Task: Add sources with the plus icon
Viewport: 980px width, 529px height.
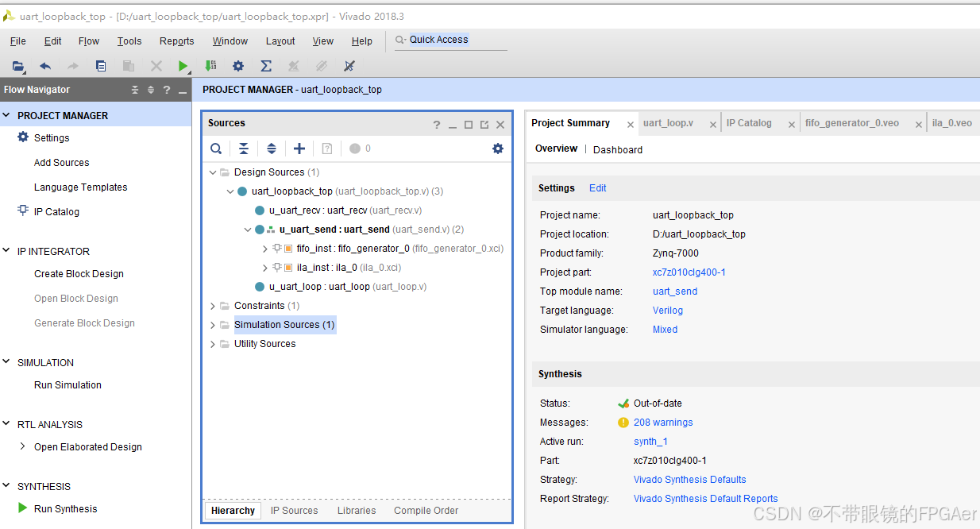Action: click(x=299, y=149)
